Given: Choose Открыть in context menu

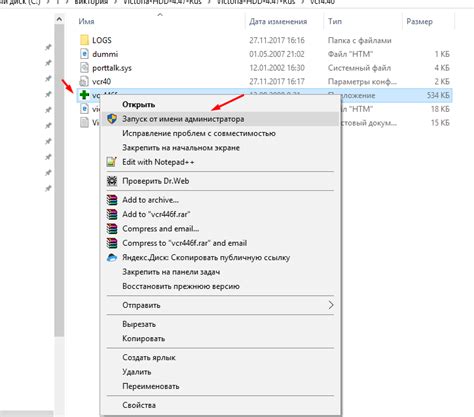Looking at the screenshot, I should [x=138, y=104].
